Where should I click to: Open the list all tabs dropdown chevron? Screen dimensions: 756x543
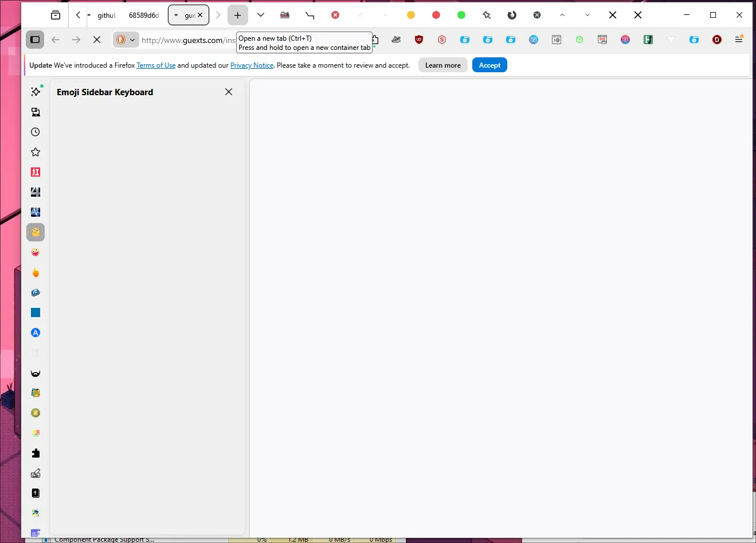coord(261,15)
